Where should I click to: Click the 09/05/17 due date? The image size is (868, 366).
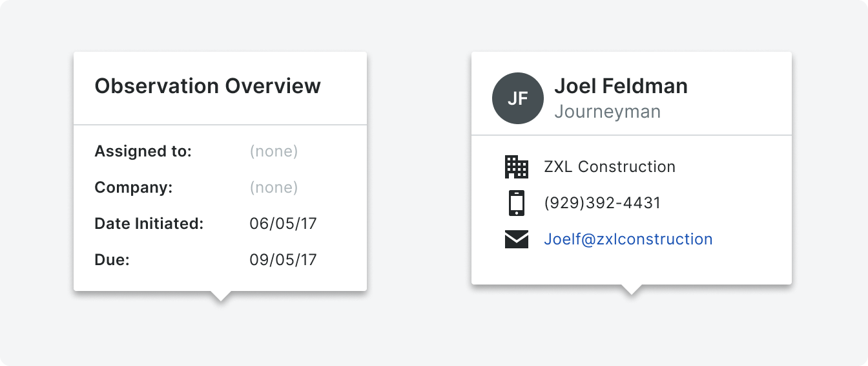point(284,260)
